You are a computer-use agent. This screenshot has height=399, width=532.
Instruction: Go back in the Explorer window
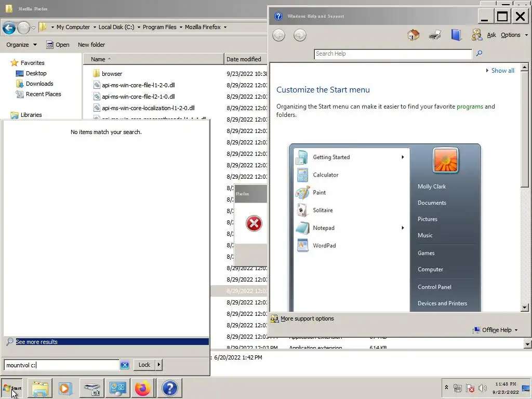point(9,28)
